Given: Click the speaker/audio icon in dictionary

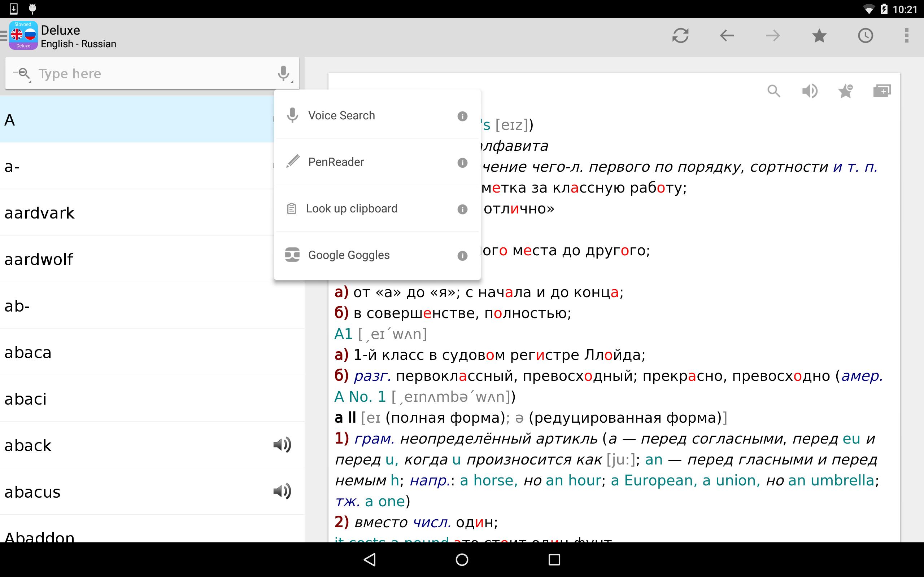Looking at the screenshot, I should pyautogui.click(x=810, y=91).
